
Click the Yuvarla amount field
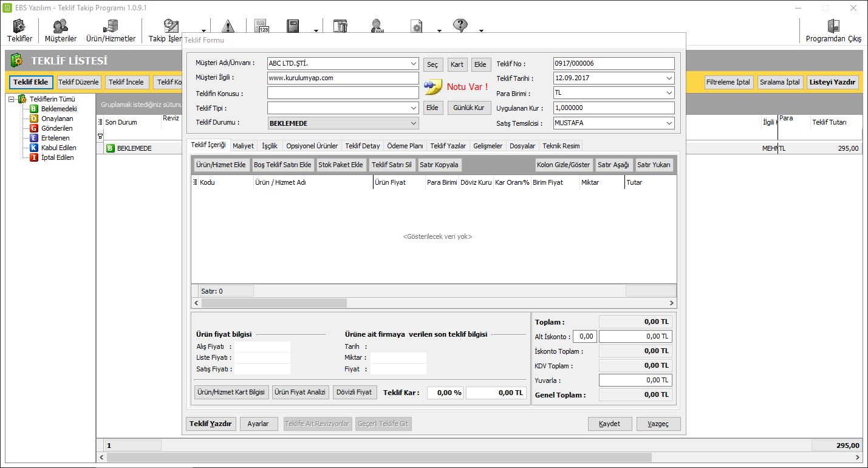point(635,380)
